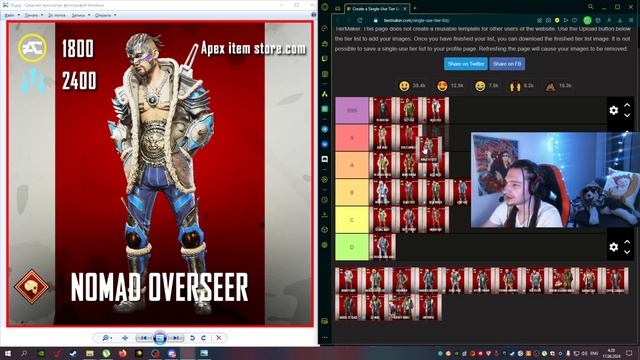
Task: Click the heart-eyes reaction emoji
Action: 442,86
